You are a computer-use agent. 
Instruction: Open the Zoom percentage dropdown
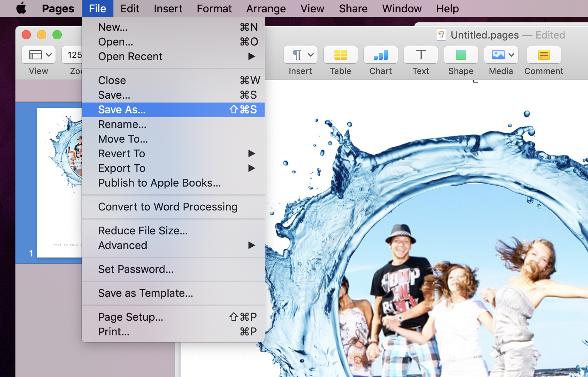pos(72,55)
